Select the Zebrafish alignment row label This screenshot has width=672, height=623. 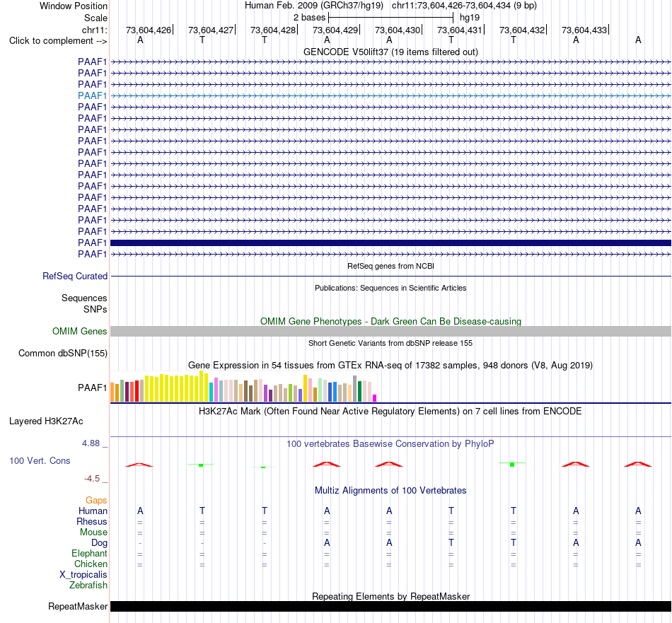tap(88, 585)
